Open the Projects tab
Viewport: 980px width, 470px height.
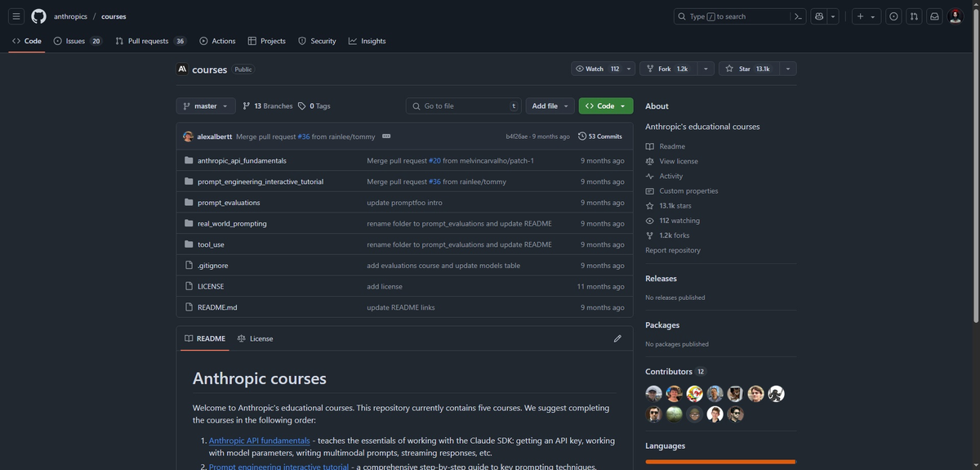pyautogui.click(x=267, y=41)
